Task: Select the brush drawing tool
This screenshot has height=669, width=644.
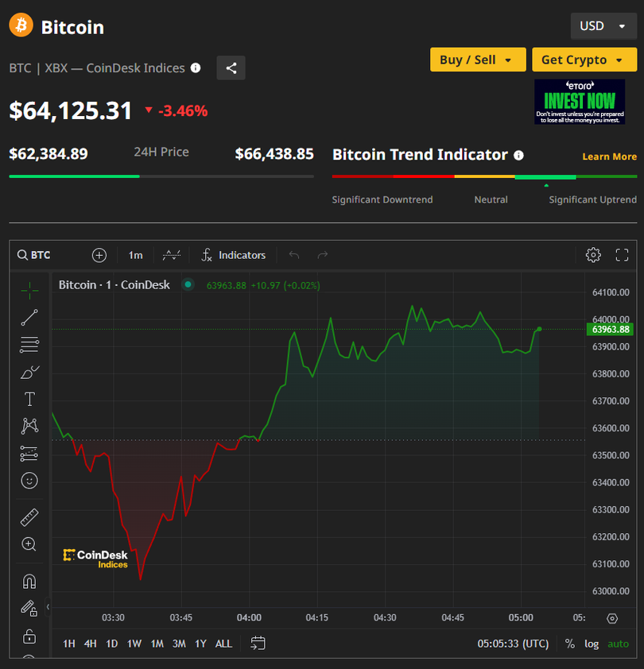Action: [x=29, y=372]
